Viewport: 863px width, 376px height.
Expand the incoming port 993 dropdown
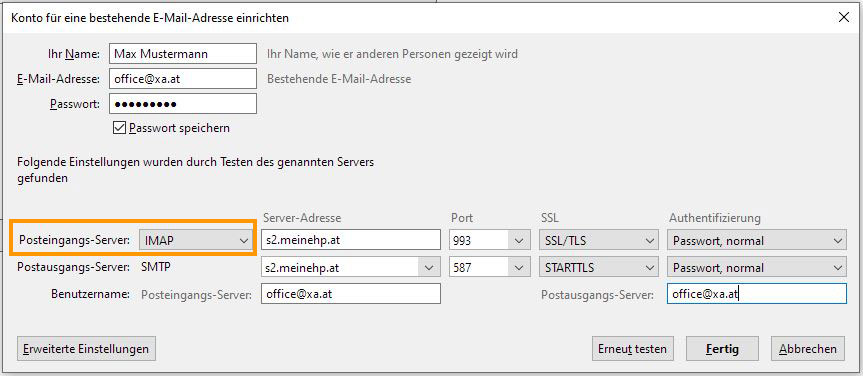click(486, 240)
